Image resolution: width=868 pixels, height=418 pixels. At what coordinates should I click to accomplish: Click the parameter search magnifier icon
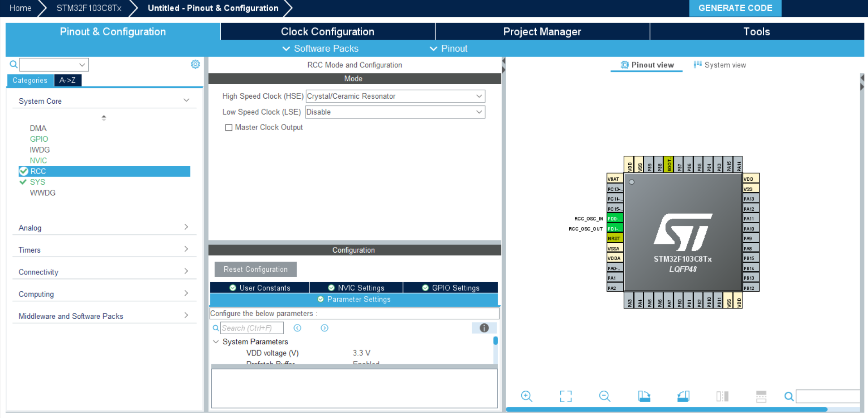(x=216, y=328)
